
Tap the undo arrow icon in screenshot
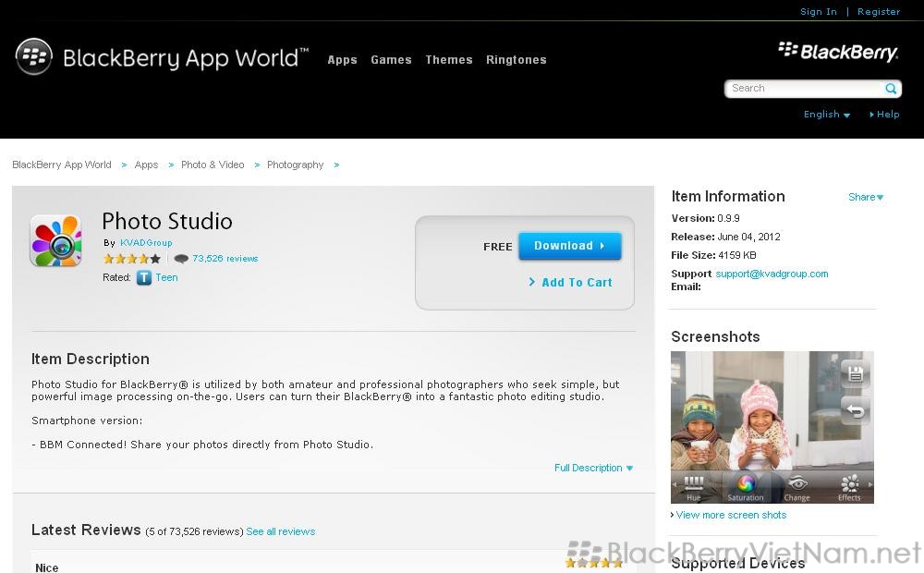tap(855, 410)
